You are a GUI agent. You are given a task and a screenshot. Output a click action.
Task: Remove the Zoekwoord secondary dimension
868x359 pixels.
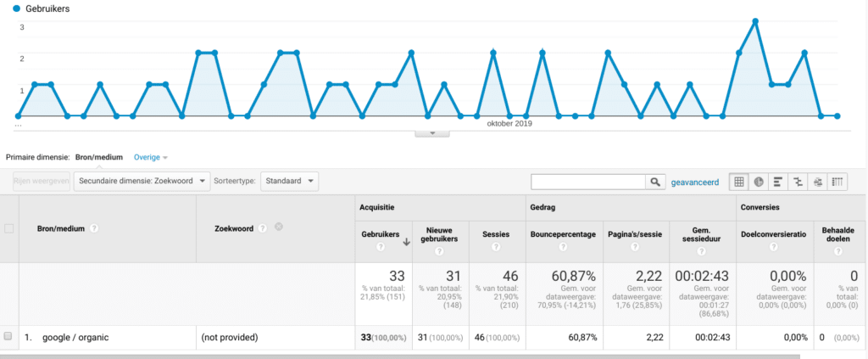click(279, 227)
